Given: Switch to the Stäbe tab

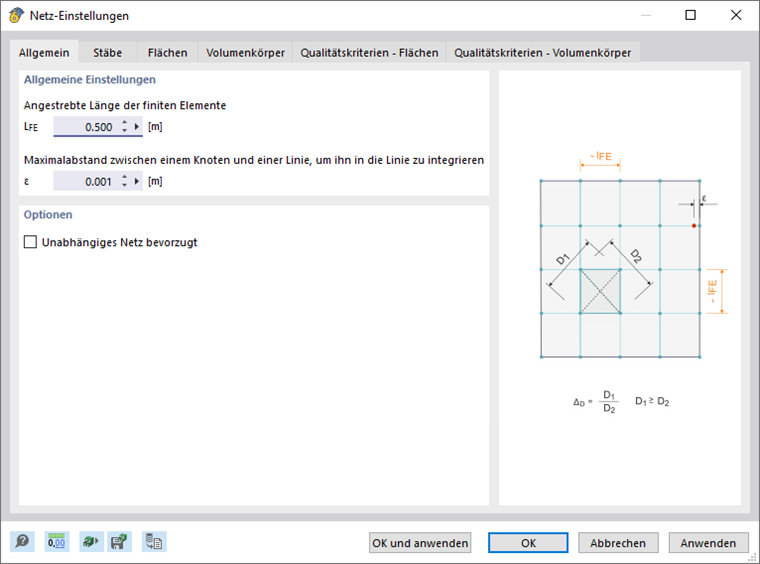Looking at the screenshot, I should pos(108,52).
